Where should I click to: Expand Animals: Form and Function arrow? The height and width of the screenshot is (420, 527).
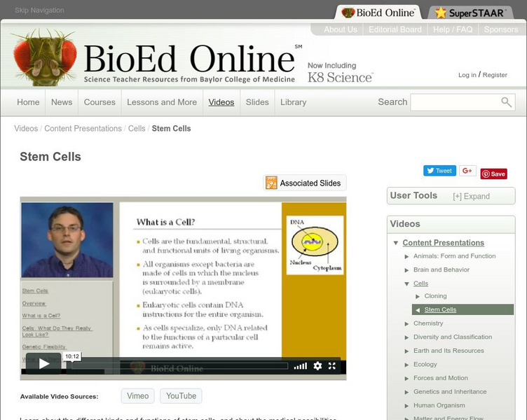(x=406, y=256)
